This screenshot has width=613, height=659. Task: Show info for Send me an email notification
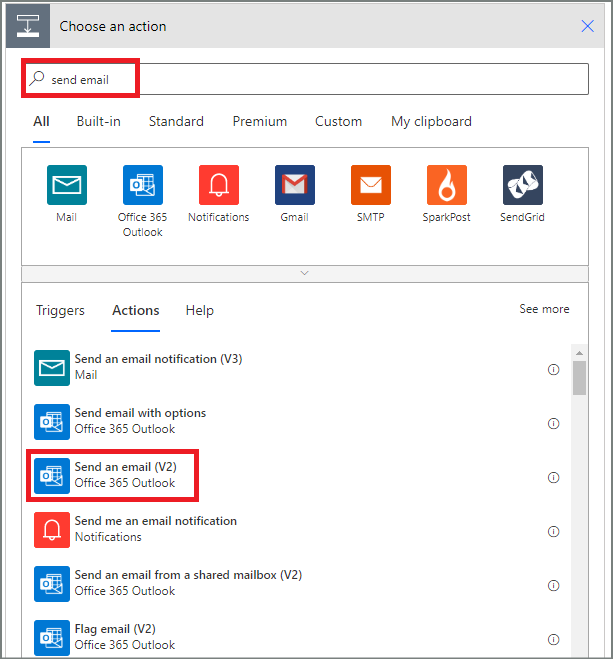(553, 532)
